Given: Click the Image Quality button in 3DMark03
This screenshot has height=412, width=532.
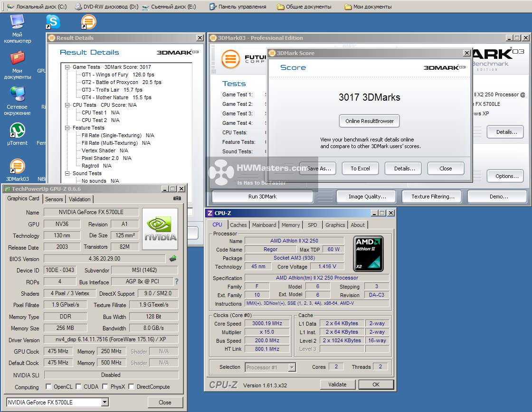Looking at the screenshot, I should click(366, 197).
